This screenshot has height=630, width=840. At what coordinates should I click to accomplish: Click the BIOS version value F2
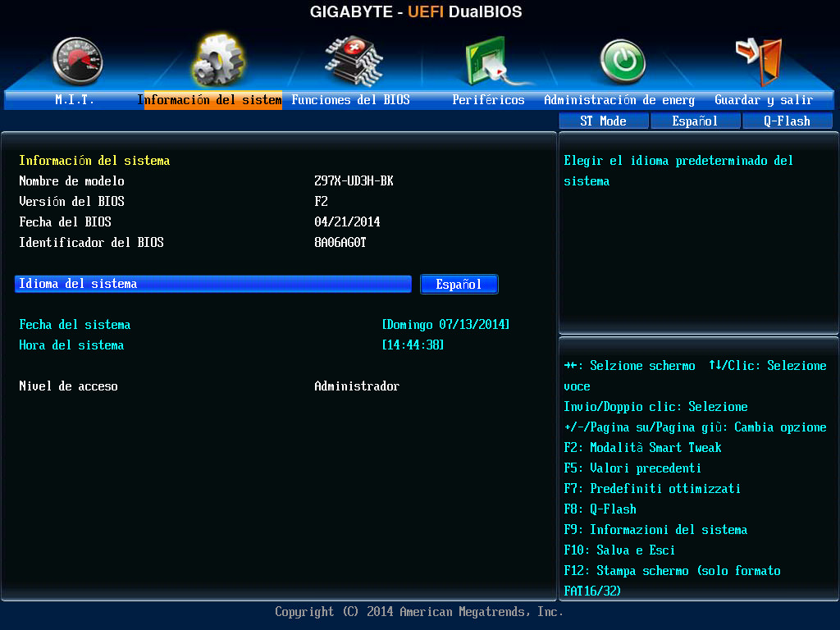pos(321,202)
